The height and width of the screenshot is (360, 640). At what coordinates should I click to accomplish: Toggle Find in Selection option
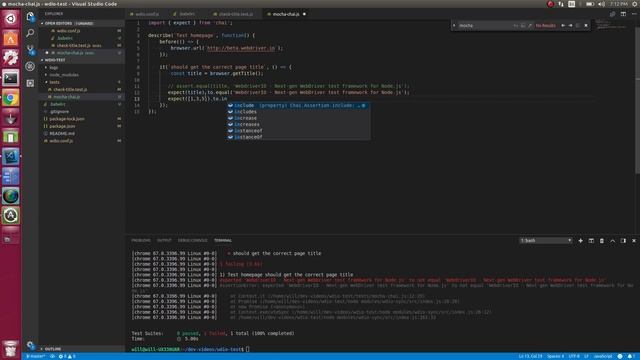pyautogui.click(x=578, y=25)
